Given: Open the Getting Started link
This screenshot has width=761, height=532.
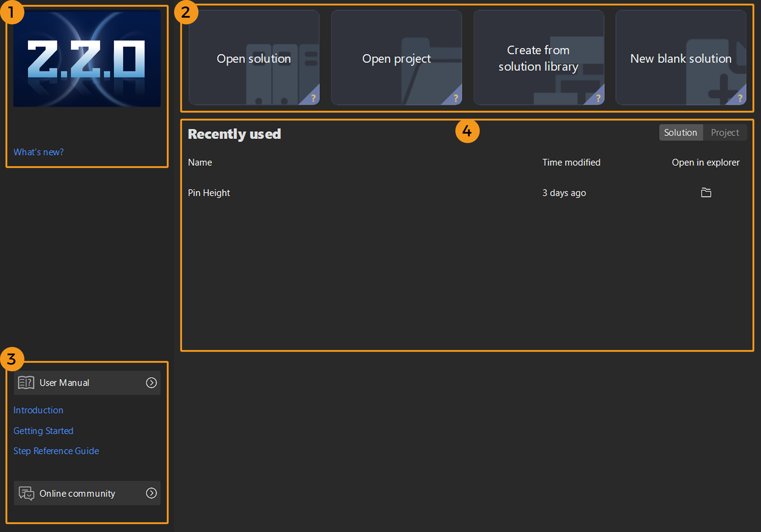Looking at the screenshot, I should pos(44,431).
